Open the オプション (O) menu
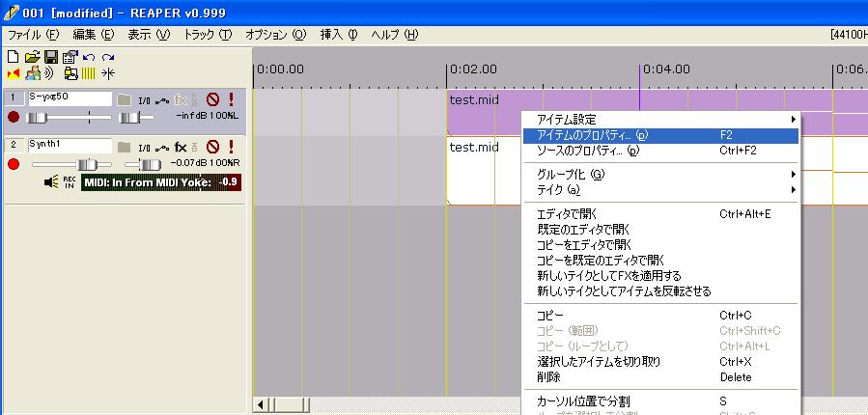The height and width of the screenshot is (415, 868). (276, 35)
